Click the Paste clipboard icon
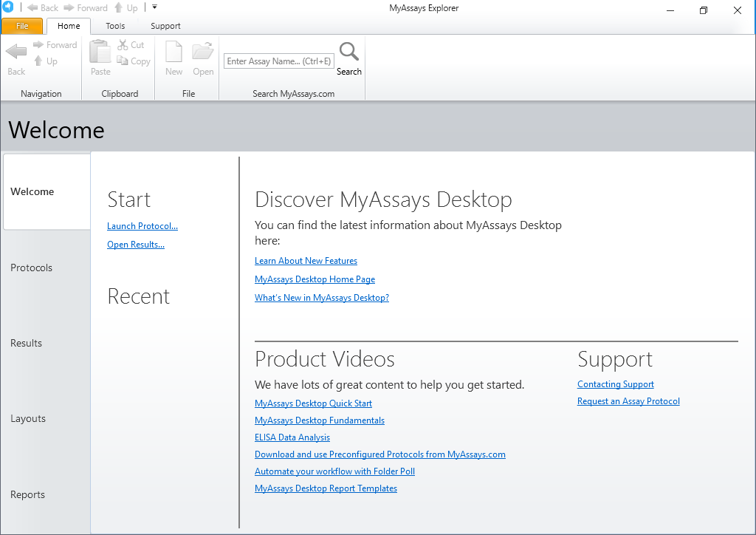The image size is (756, 535). pos(100,52)
